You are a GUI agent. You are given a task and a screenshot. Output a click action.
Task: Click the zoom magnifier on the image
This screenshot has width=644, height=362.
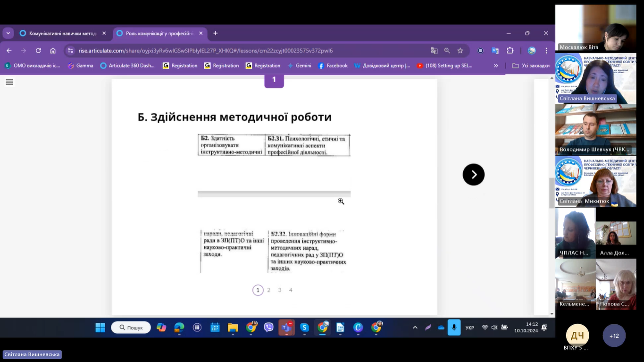pyautogui.click(x=341, y=202)
